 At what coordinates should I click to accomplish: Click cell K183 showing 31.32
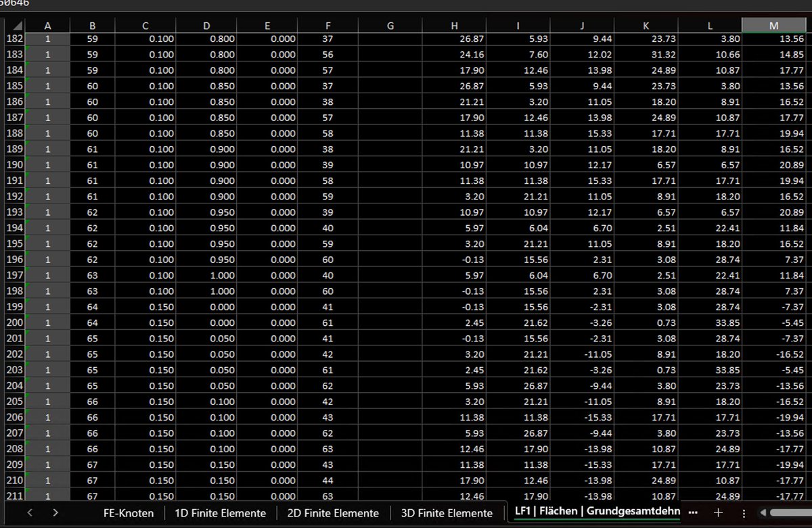tap(646, 55)
